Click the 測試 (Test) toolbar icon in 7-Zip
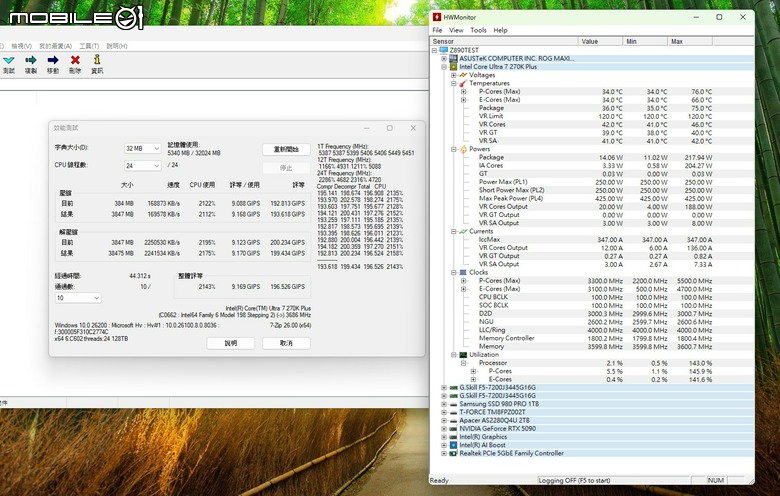This screenshot has width=780, height=496. click(x=8, y=60)
